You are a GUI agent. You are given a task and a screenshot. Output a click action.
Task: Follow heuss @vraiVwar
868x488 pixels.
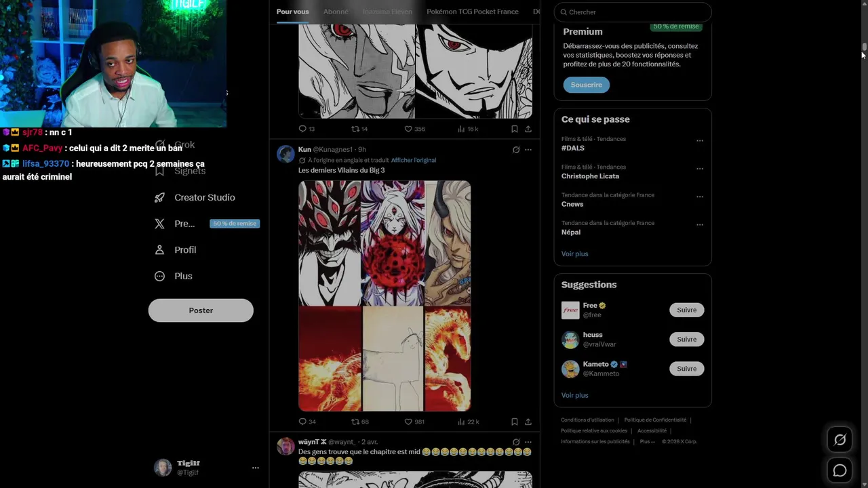click(x=687, y=339)
